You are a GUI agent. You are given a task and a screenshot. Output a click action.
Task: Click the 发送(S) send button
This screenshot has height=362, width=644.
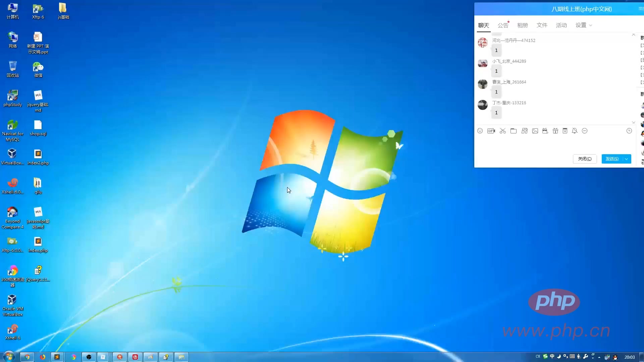pyautogui.click(x=612, y=159)
